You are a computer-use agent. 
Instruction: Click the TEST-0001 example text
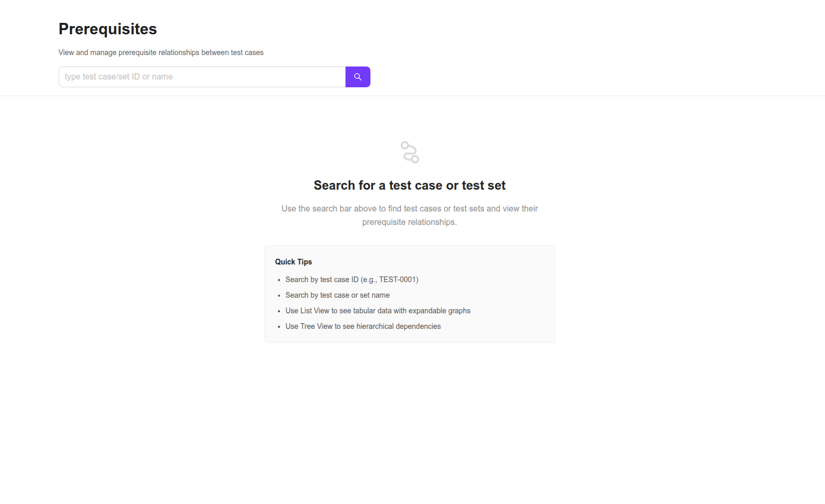coord(397,280)
